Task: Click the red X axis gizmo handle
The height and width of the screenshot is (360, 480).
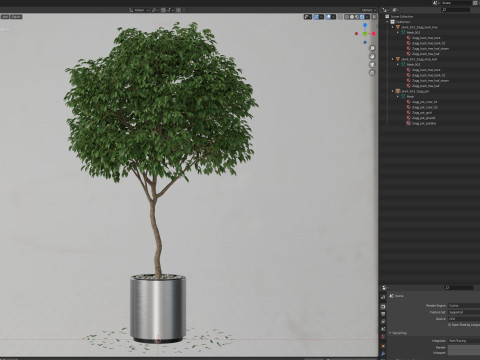Action: (374, 34)
